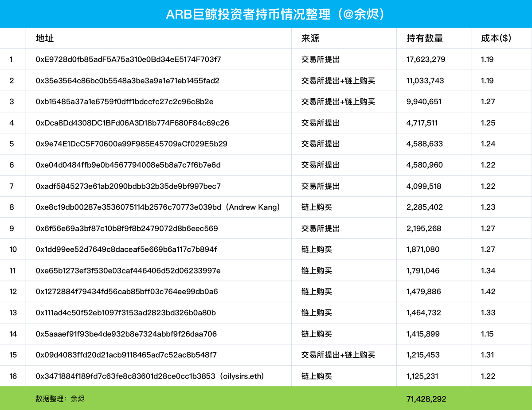Click the footer "数据整理：余烬"
This screenshot has height=410, width=532.
(x=60, y=398)
